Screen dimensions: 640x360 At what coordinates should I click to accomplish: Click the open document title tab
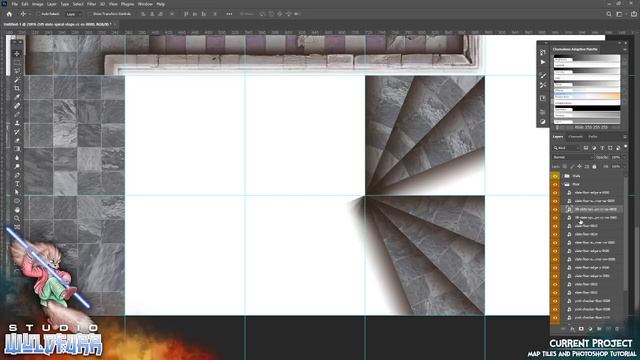57,24
